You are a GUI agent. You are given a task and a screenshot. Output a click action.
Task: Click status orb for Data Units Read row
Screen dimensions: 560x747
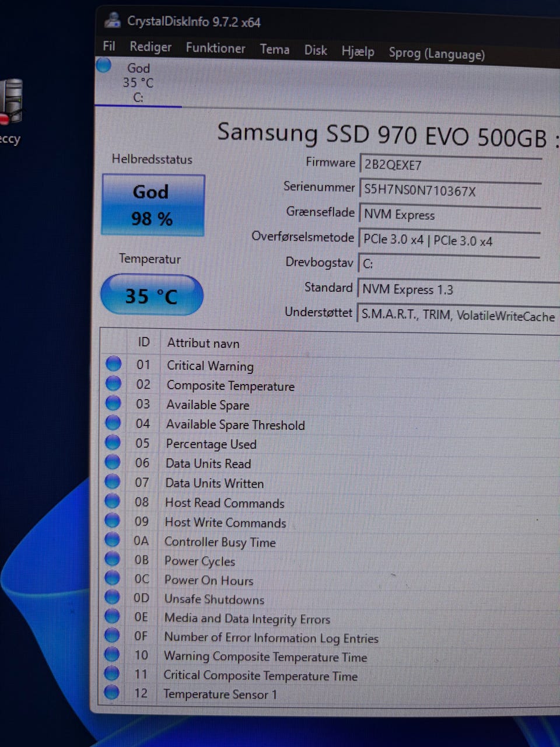click(112, 462)
